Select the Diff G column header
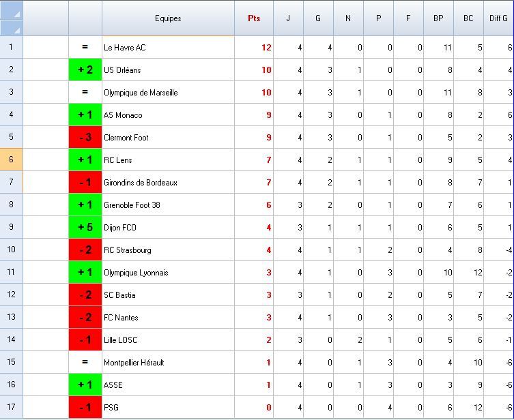This screenshot has width=514, height=420. coord(499,18)
